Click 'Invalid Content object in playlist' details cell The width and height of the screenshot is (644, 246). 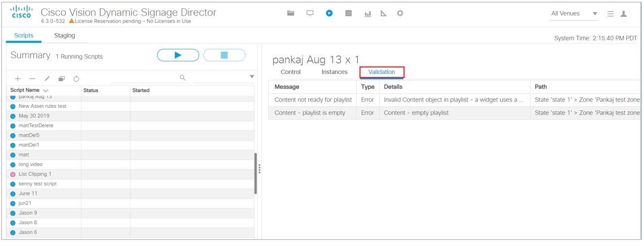454,100
